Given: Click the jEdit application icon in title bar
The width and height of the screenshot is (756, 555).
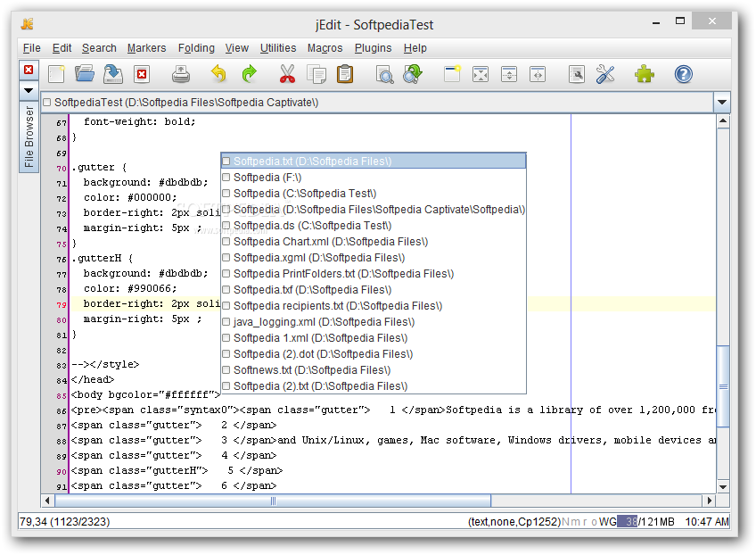Looking at the screenshot, I should (28, 24).
